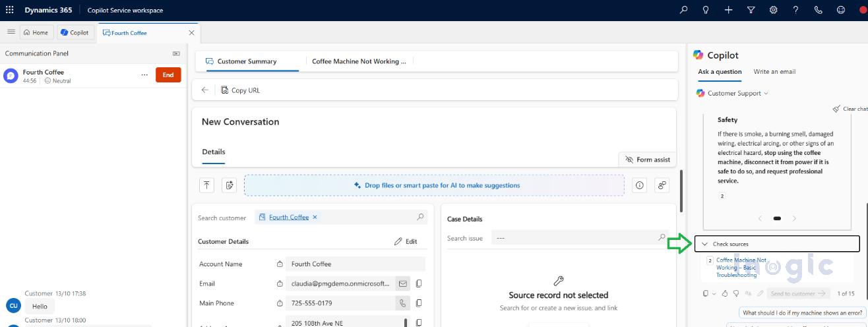Click suggestion 'What should I do if my machine shows an error?'
Screen dimensions: 868x327
(802, 312)
